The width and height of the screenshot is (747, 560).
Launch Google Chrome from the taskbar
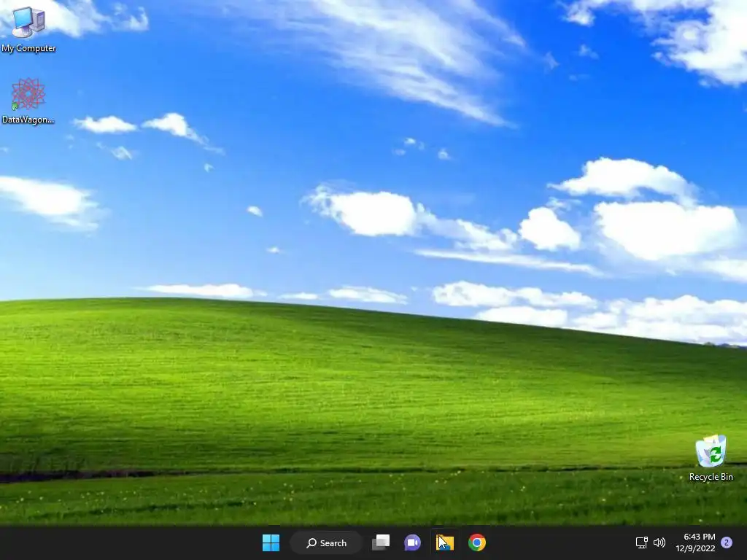click(477, 542)
